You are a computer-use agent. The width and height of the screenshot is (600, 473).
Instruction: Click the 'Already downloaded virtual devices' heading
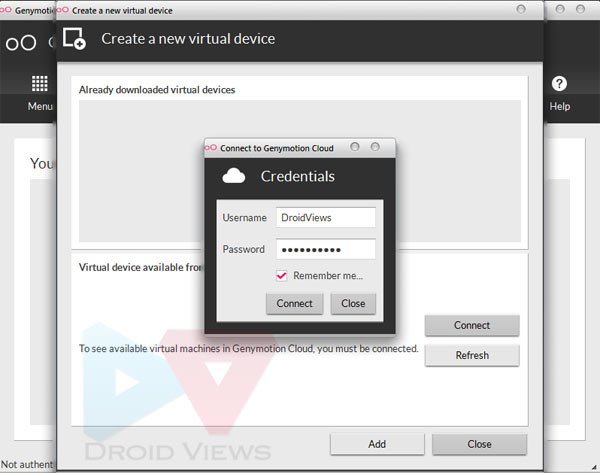(x=157, y=90)
